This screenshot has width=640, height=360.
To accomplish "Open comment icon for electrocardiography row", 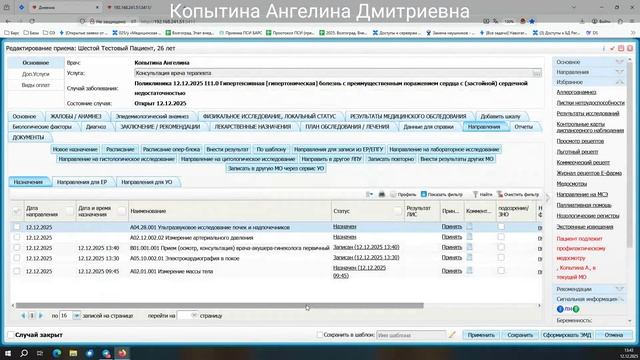I will click(469, 258).
